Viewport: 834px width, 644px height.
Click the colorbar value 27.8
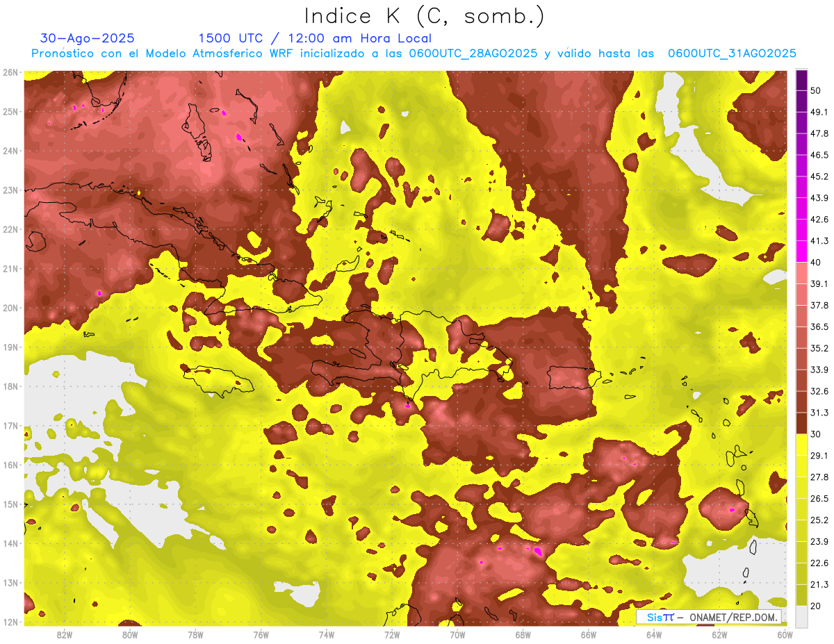point(819,477)
